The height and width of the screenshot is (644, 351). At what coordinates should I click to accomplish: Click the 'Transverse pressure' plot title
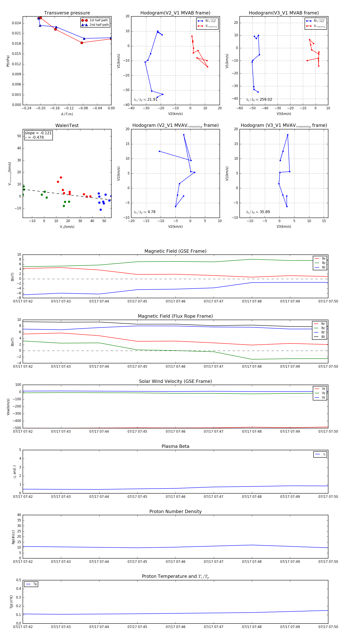[67, 13]
